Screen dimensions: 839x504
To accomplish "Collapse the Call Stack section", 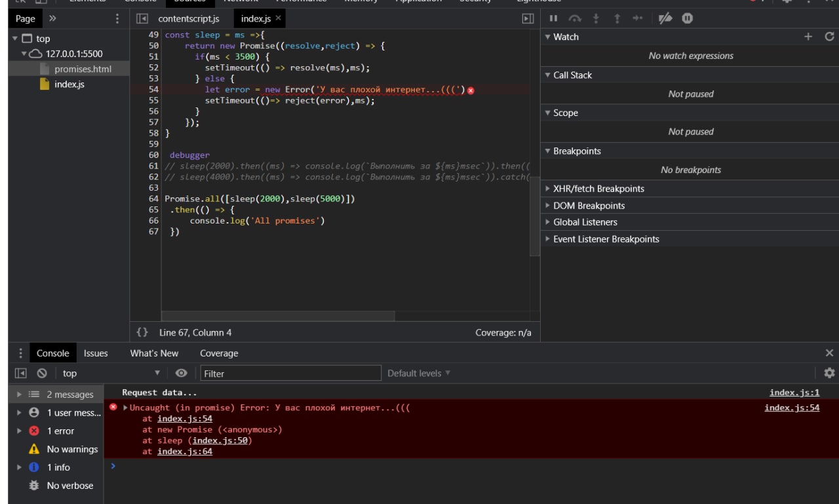I will pos(572,75).
